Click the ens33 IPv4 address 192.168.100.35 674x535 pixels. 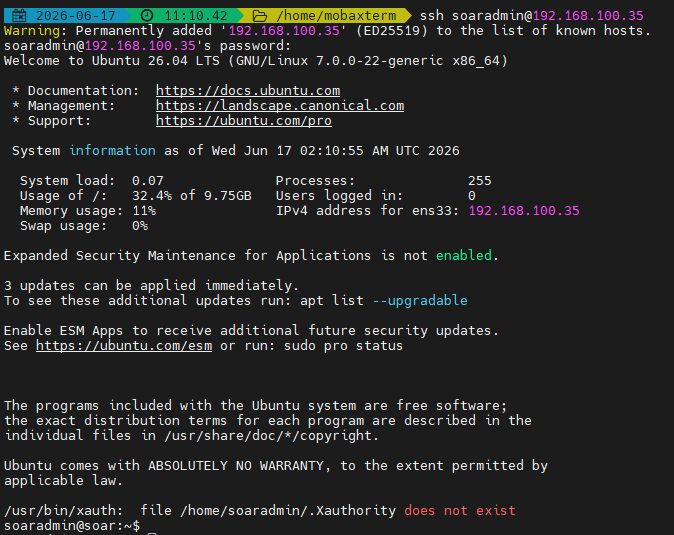[524, 211]
